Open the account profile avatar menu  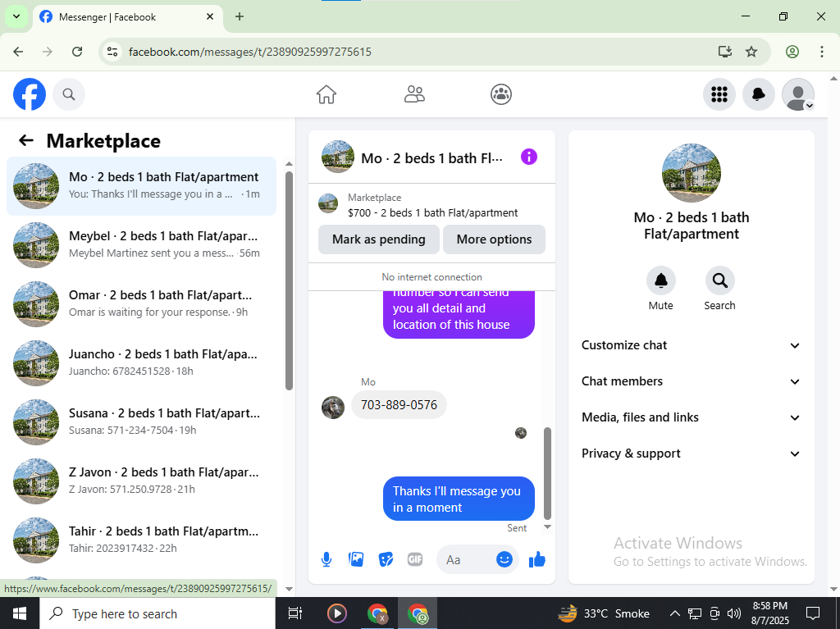(798, 94)
